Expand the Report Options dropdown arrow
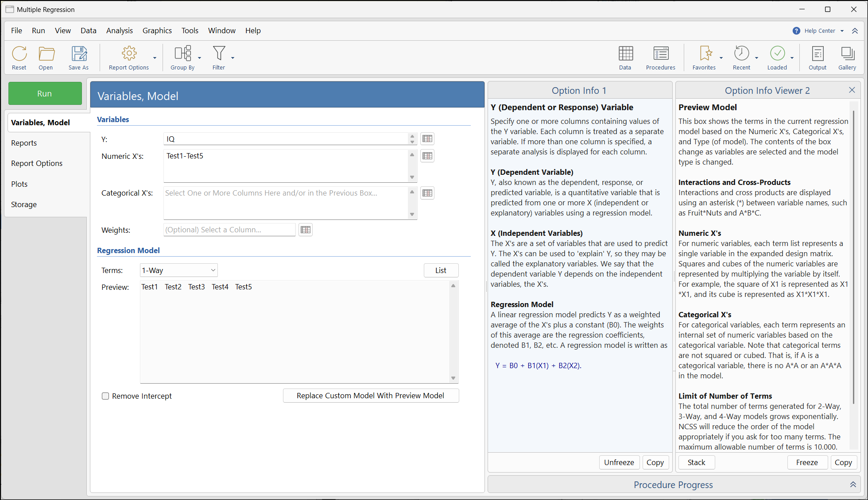The image size is (868, 500). (x=155, y=58)
